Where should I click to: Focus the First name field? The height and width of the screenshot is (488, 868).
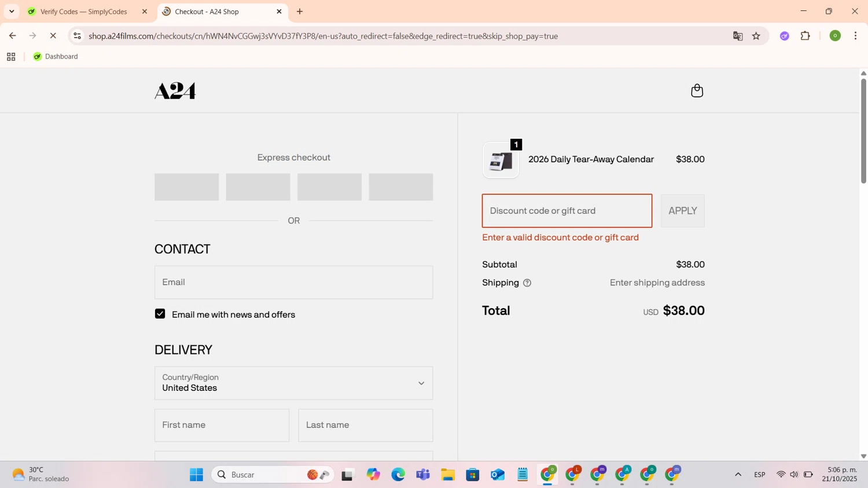222,425
